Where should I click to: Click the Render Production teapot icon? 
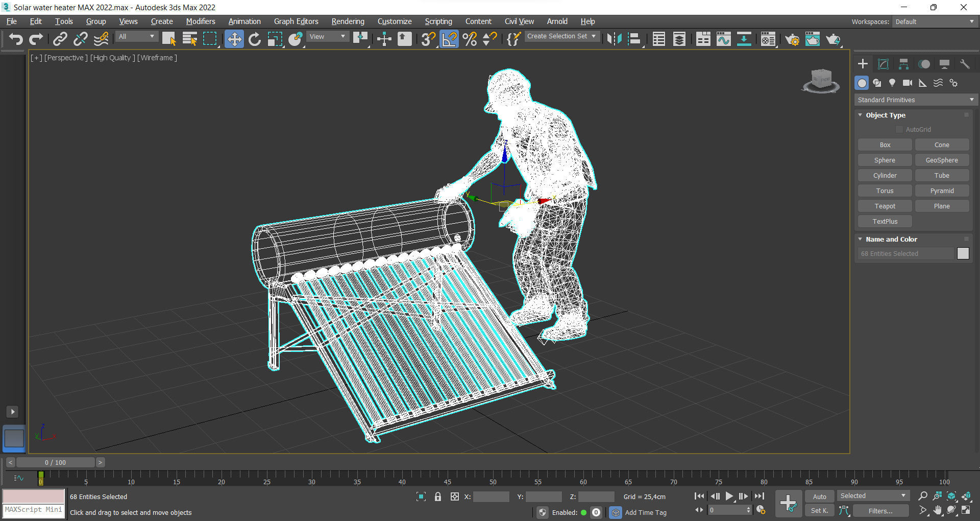coord(833,39)
